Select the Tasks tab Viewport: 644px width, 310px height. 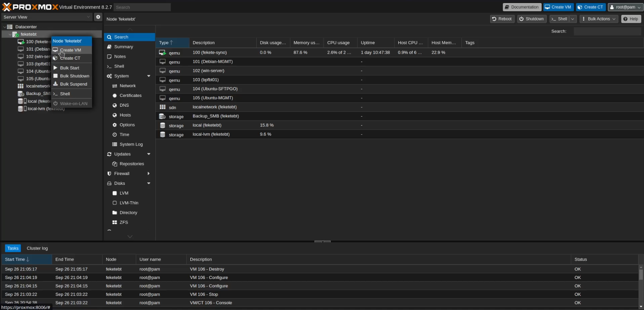point(13,248)
